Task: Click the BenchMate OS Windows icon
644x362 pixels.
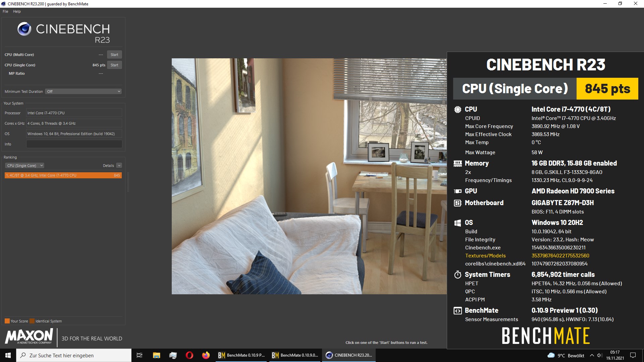Action: 458,223
